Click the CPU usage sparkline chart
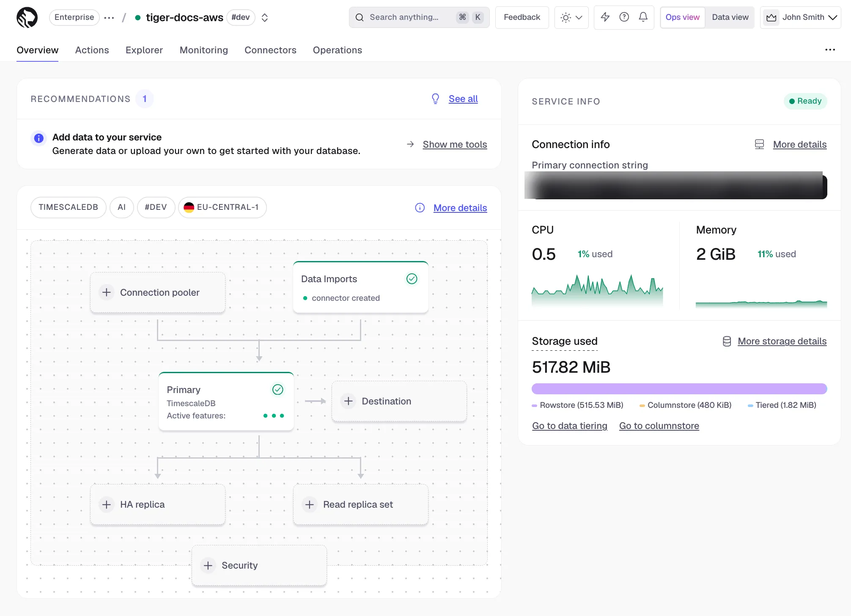 (597, 290)
